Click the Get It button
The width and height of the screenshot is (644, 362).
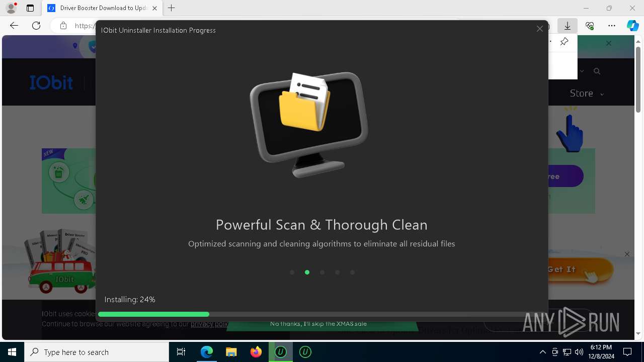point(579,270)
